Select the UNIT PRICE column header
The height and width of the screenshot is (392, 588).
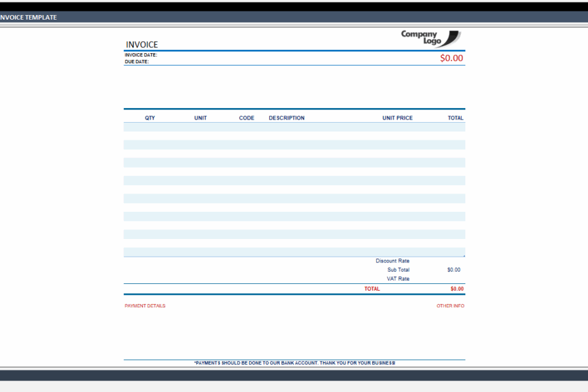[397, 118]
